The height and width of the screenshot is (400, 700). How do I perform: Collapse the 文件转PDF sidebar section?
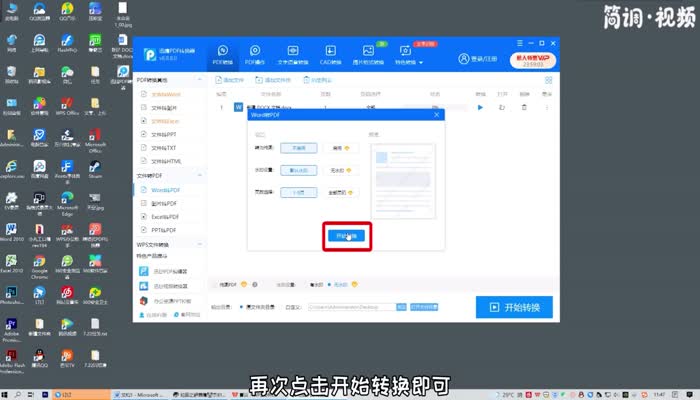tap(200, 175)
